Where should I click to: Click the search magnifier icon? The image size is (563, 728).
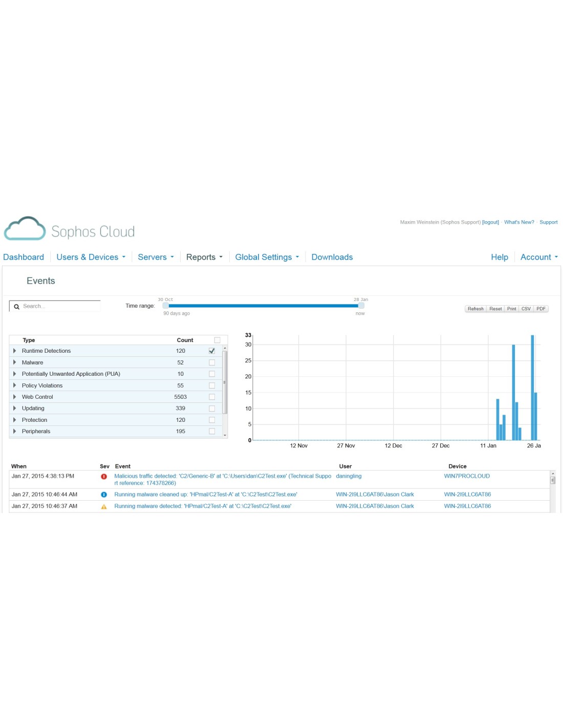(17, 307)
